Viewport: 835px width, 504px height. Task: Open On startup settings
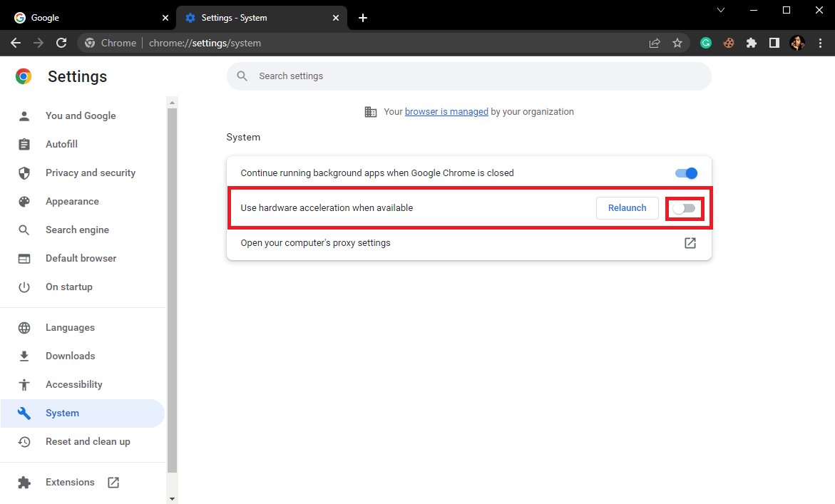83,287
